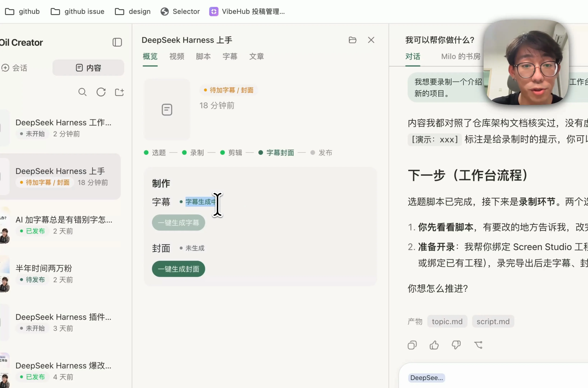Viewport: 588px width, 388px height.
Task: Switch to 脚本 tab
Action: [203, 56]
